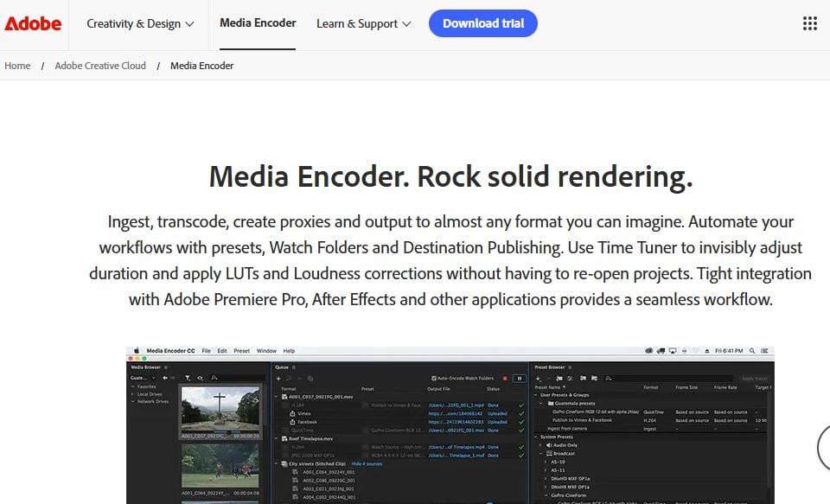Viewport: 830px width, 504px height.
Task: Collapse the User Presets & Groups group
Action: (x=535, y=395)
